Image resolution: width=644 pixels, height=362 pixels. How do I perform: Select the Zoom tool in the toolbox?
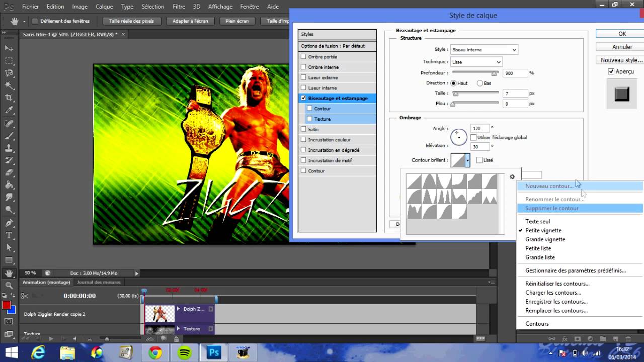9,286
